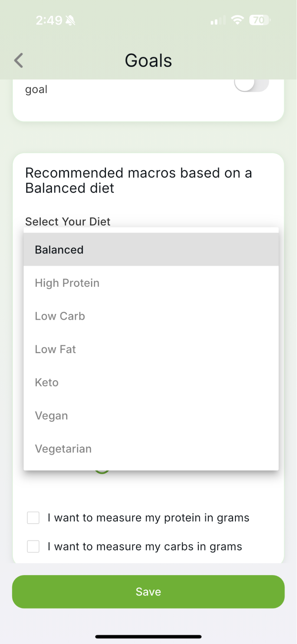
Task: Tap the battery level indicator
Action: [260, 20]
